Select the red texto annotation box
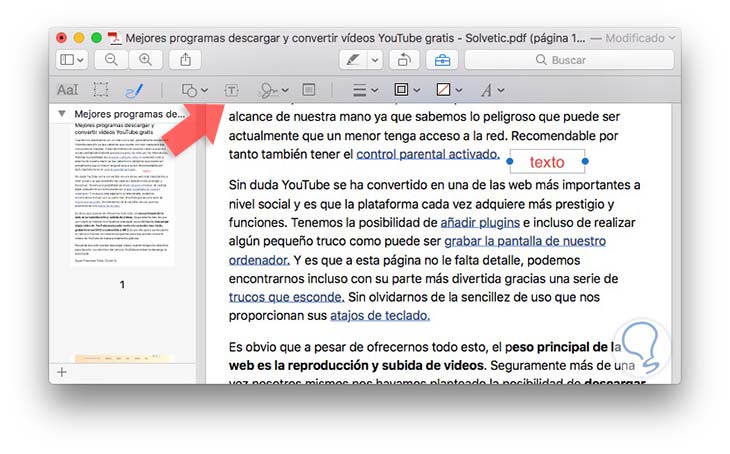Viewport: 730px width, 454px height. pos(547,162)
